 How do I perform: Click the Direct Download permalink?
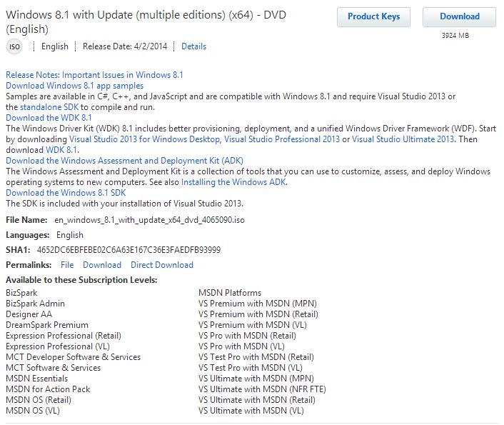click(162, 265)
